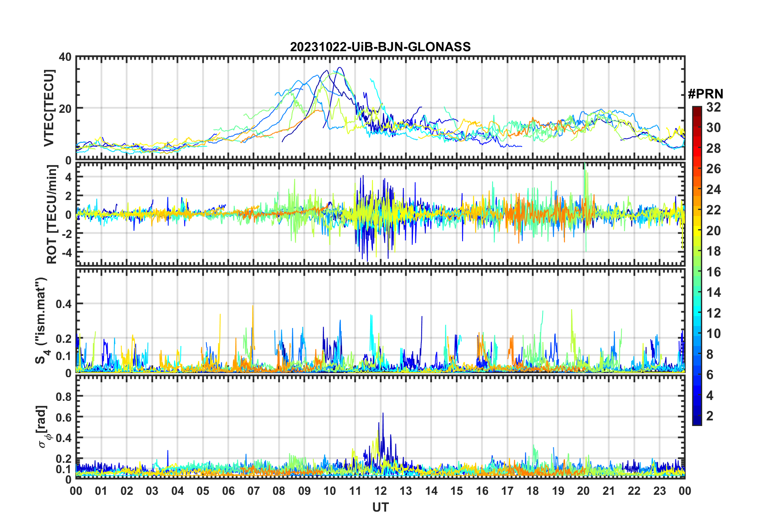Screen dimensions: 761x532
Task: Click the 05 hour tick on UT axis
Action: [203, 491]
